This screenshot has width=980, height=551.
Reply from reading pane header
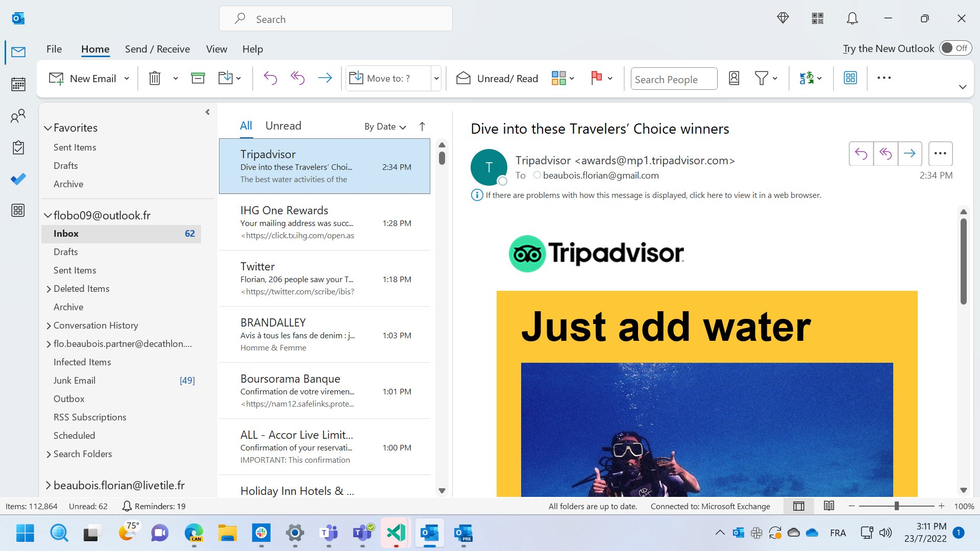pos(861,154)
